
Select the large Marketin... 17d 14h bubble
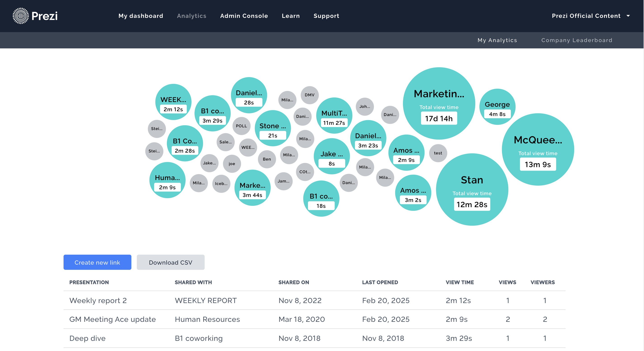pyautogui.click(x=439, y=103)
